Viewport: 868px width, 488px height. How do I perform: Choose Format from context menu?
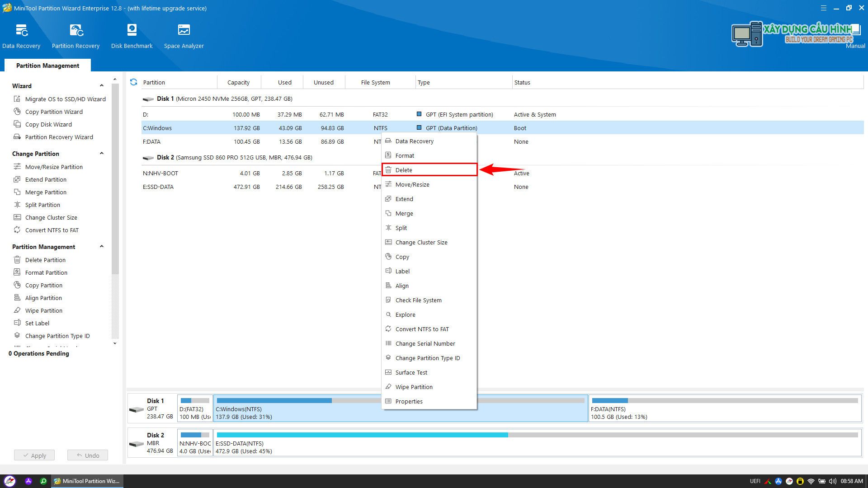click(x=429, y=155)
